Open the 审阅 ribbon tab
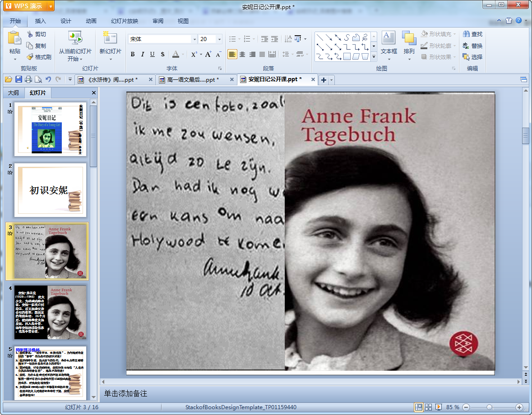The width and height of the screenshot is (532, 415). pos(158,21)
